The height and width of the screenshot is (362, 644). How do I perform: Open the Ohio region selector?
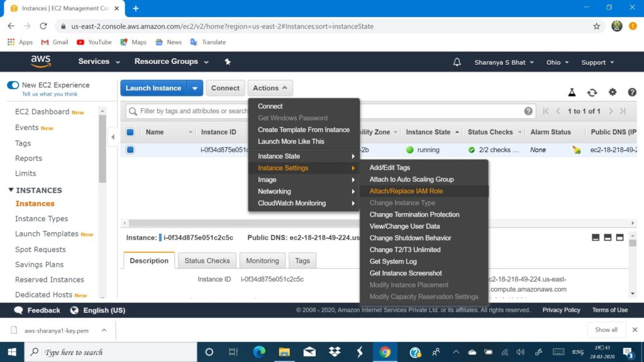[557, 62]
